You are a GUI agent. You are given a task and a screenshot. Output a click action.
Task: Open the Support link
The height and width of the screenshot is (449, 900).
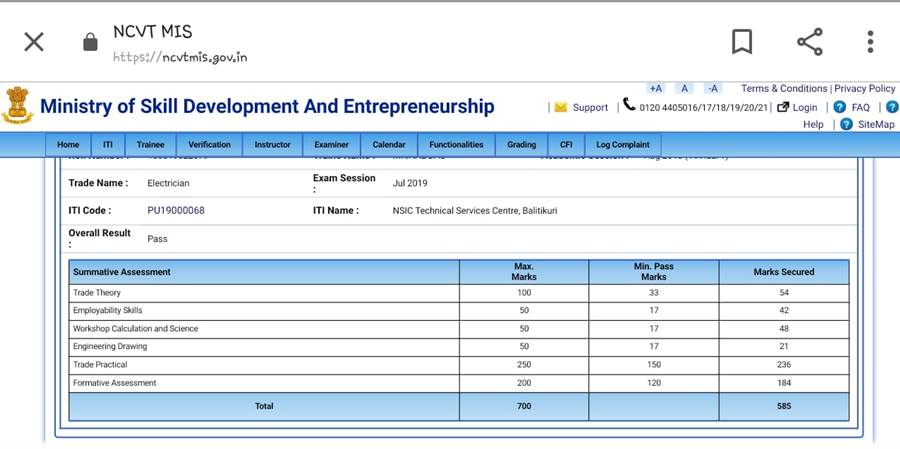coord(590,107)
